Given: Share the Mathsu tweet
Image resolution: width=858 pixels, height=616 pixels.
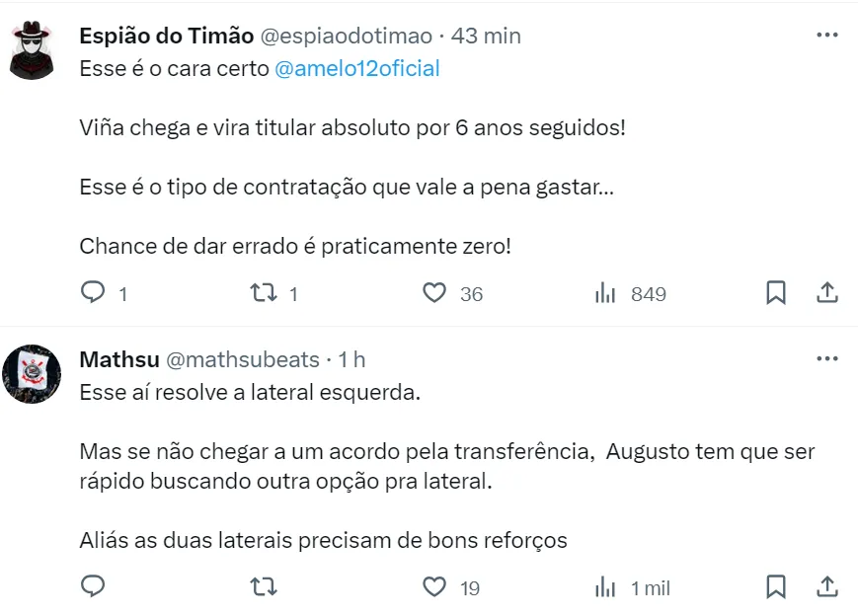Looking at the screenshot, I should [x=827, y=587].
